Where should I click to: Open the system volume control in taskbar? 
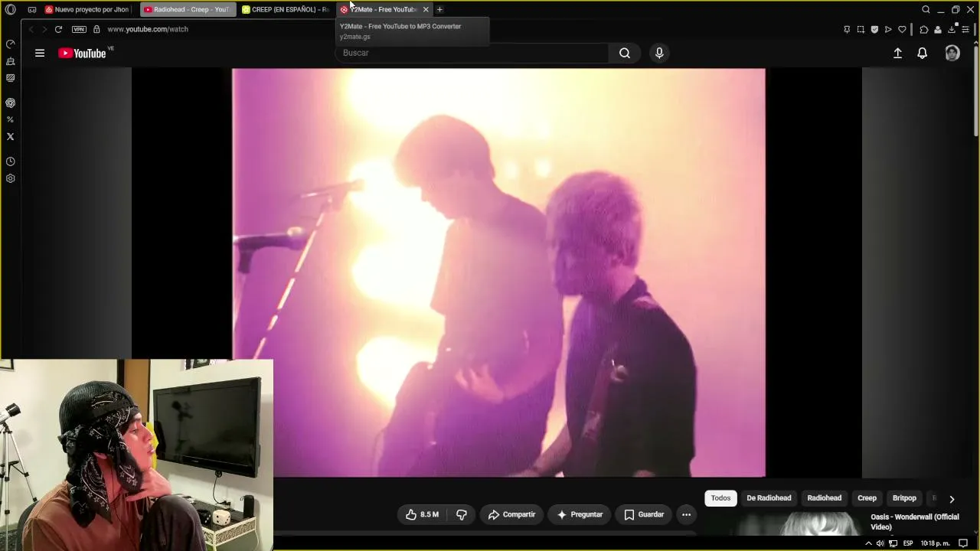(x=880, y=543)
